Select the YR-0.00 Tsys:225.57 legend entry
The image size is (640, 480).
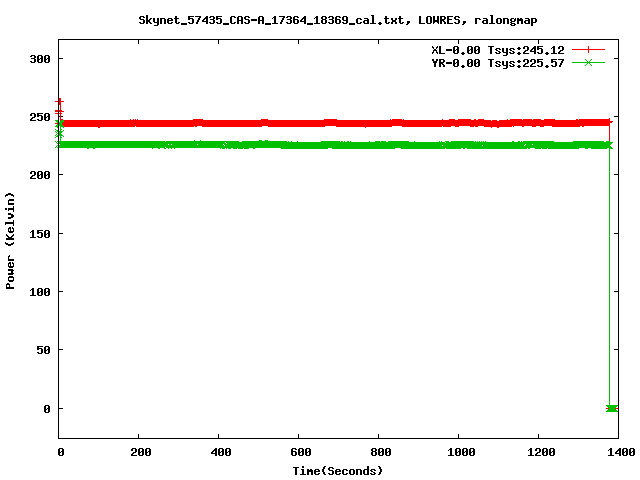(498, 63)
